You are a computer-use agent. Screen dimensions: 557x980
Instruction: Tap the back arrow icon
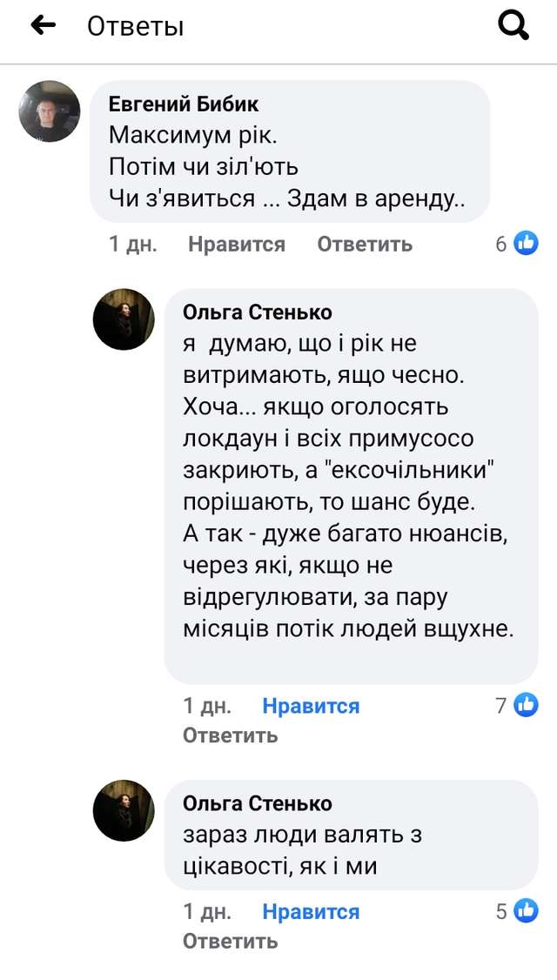pyautogui.click(x=43, y=26)
